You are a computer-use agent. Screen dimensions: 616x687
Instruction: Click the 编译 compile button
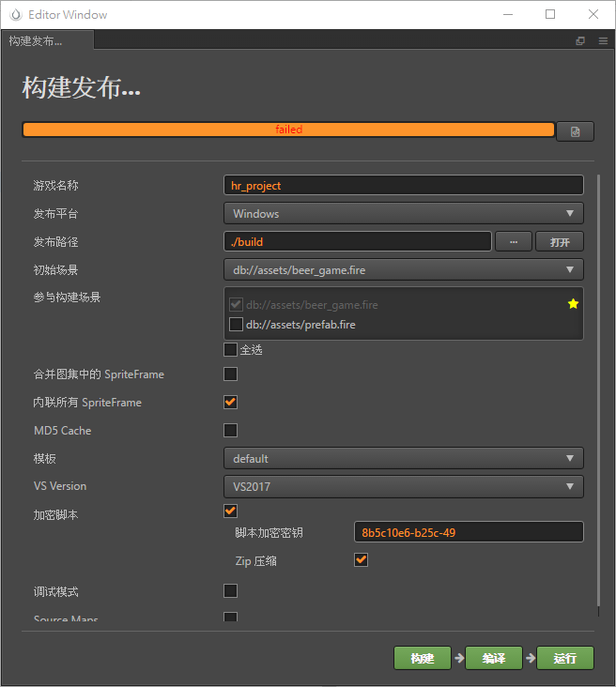pyautogui.click(x=494, y=658)
